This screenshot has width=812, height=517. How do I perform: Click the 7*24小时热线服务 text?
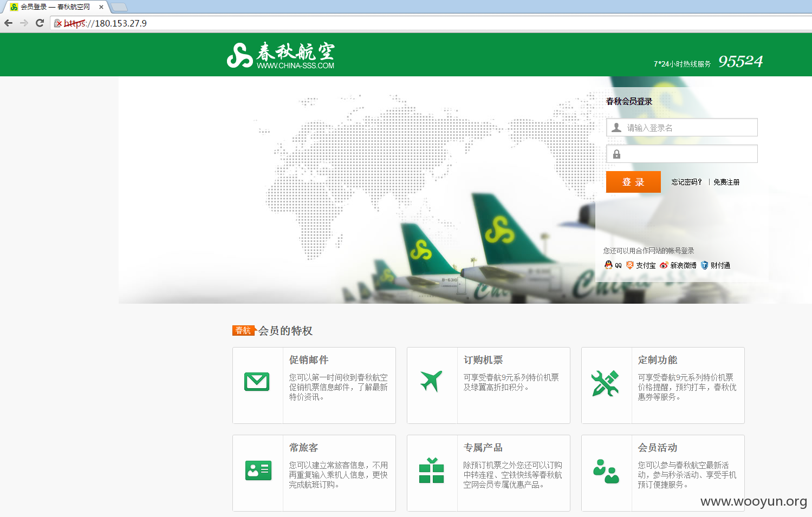(682, 64)
